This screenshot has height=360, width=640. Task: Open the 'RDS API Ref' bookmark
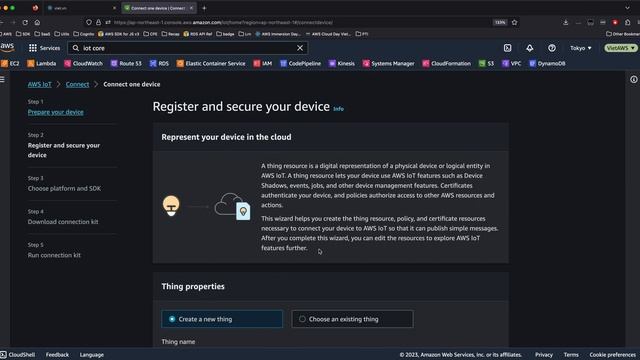tap(198, 34)
